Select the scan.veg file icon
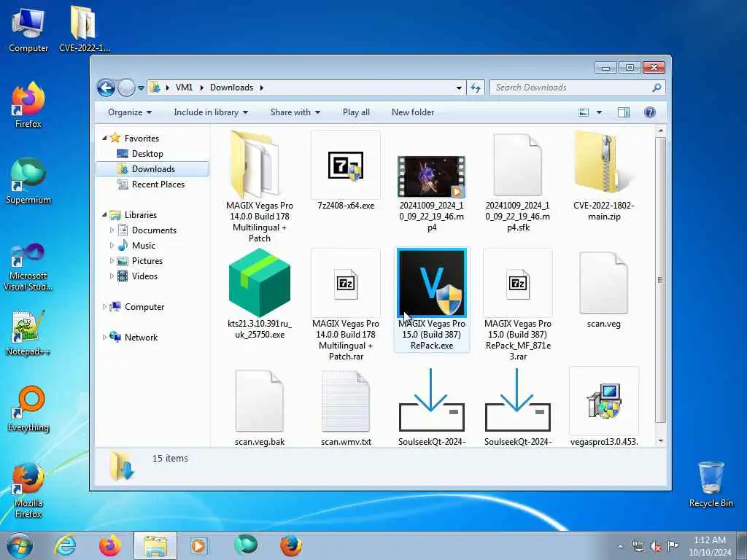Screen dimensions: 747x560 (x=603, y=283)
